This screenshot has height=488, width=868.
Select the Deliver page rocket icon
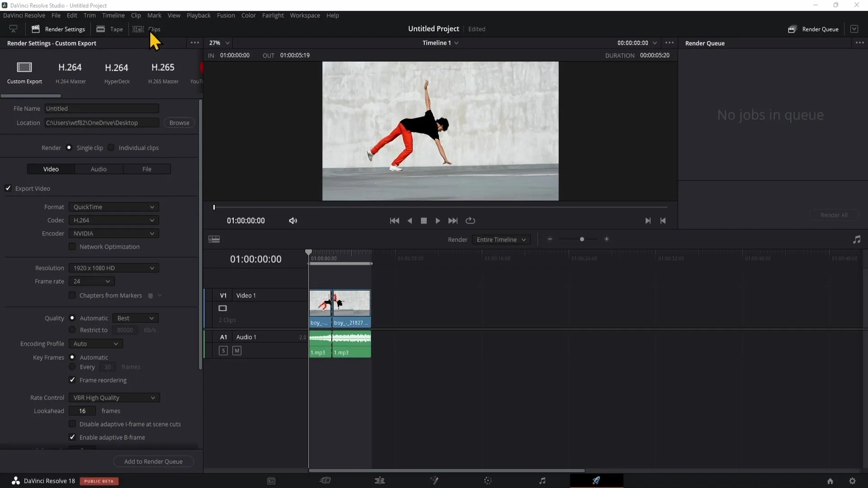pos(596,481)
